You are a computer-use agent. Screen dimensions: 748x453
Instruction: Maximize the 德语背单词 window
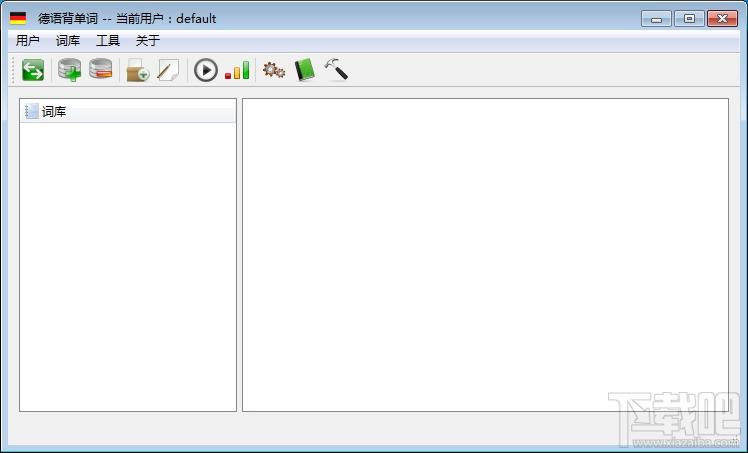pos(688,18)
